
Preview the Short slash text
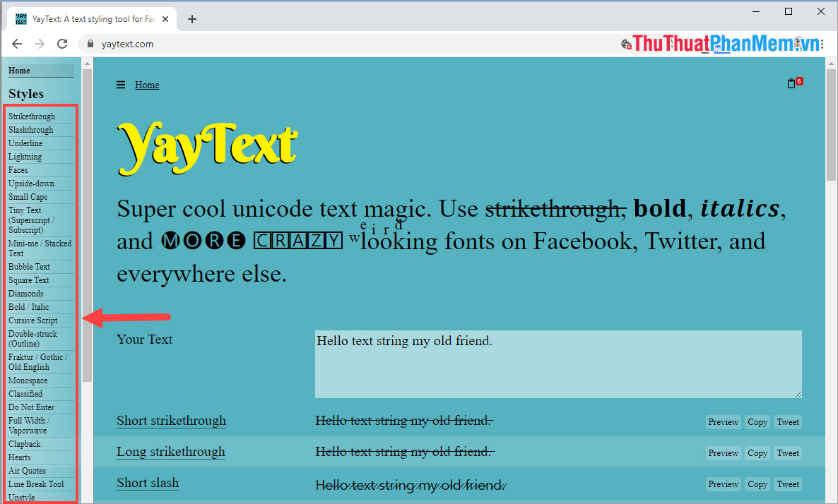click(723, 484)
